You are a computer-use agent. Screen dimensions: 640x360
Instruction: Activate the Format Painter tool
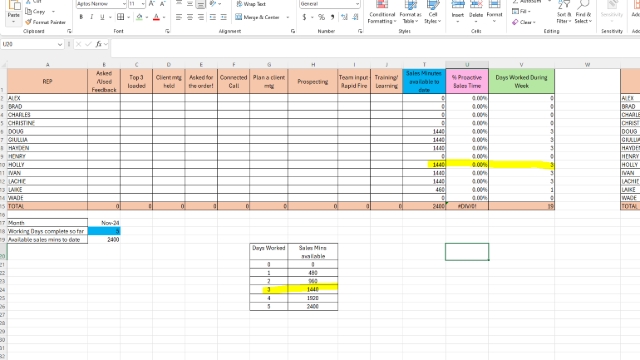45,22
